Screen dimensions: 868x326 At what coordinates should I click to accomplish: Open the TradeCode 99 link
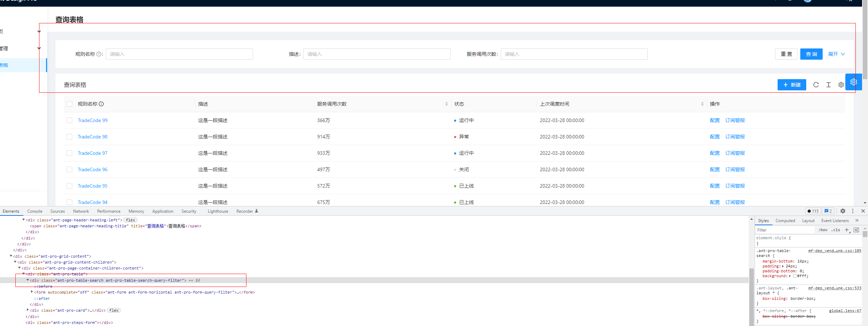point(92,120)
